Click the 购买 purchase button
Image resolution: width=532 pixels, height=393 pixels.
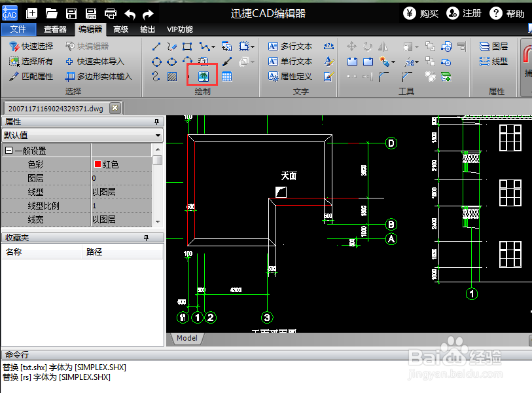pyautogui.click(x=421, y=14)
